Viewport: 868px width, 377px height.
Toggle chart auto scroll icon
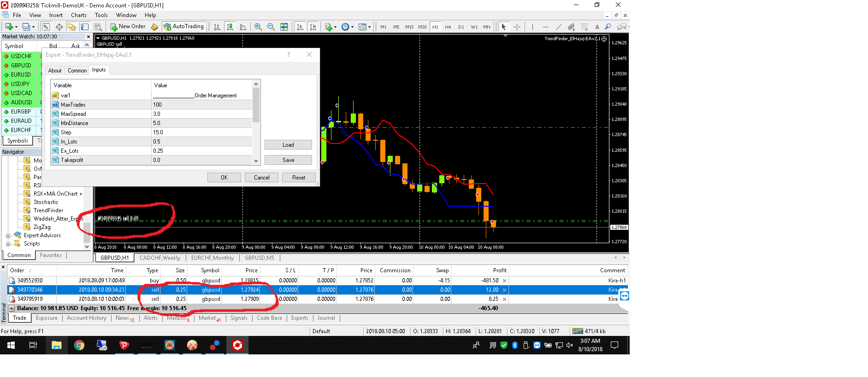(300, 27)
